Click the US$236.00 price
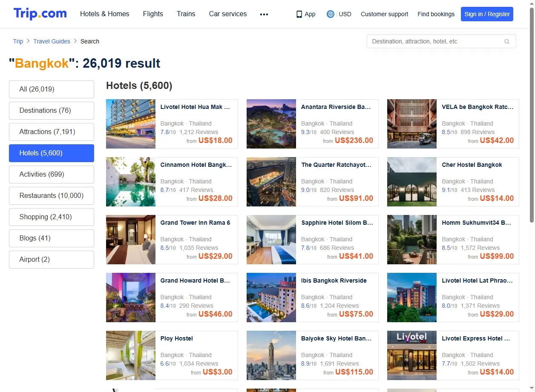The height and width of the screenshot is (392, 535). click(x=354, y=140)
